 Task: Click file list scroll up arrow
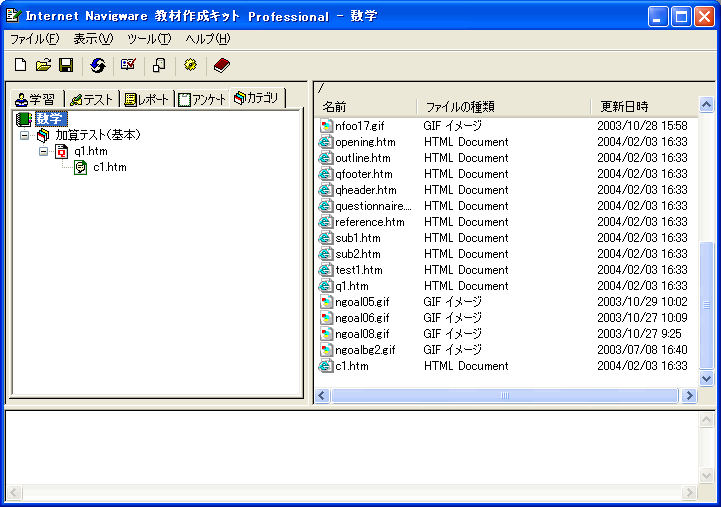(x=706, y=104)
